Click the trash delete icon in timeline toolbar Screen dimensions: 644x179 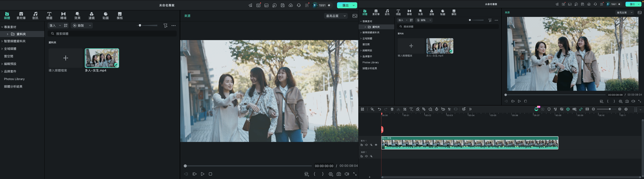point(392,109)
